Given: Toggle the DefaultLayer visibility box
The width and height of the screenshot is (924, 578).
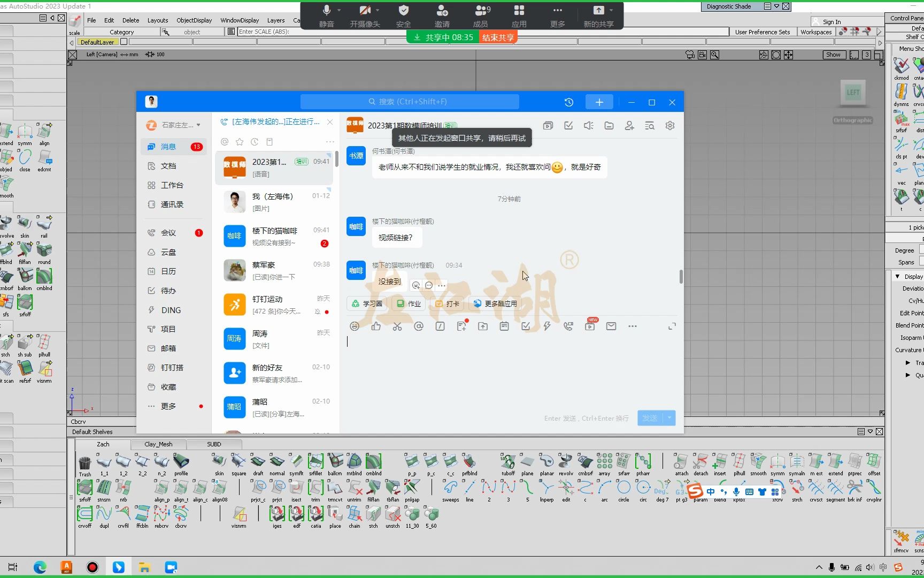Looking at the screenshot, I should pyautogui.click(x=124, y=42).
